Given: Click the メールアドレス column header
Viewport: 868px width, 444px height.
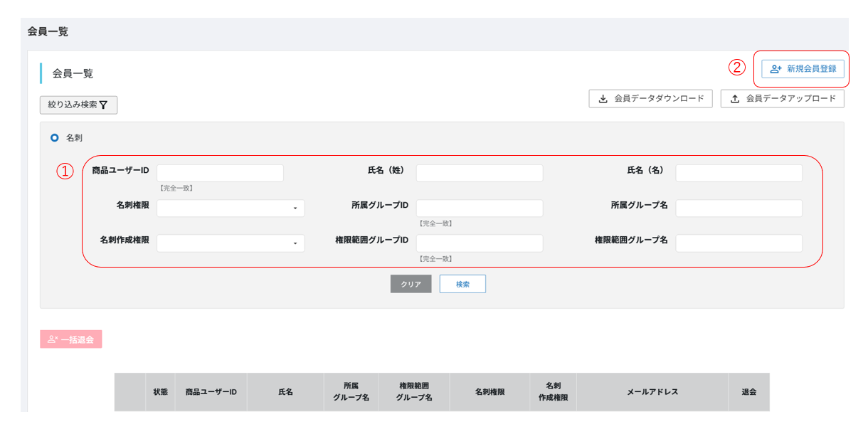Looking at the screenshot, I should [652, 392].
